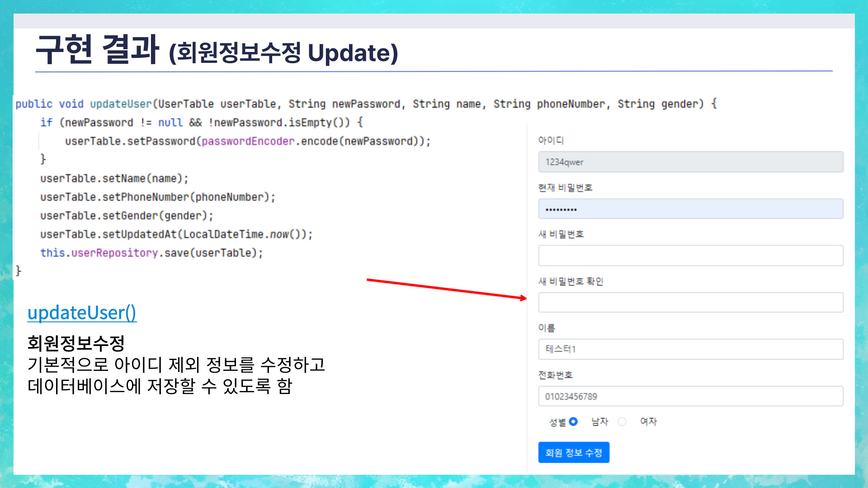Image resolution: width=868 pixels, height=488 pixels.
Task: Click the 새 비밀번호 input field
Action: point(690,256)
